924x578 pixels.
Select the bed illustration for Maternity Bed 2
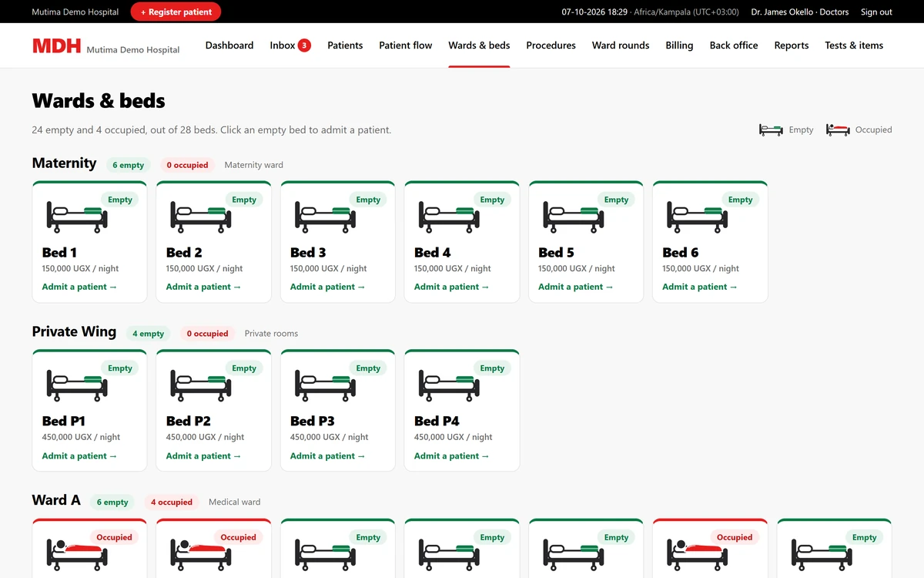(x=201, y=217)
